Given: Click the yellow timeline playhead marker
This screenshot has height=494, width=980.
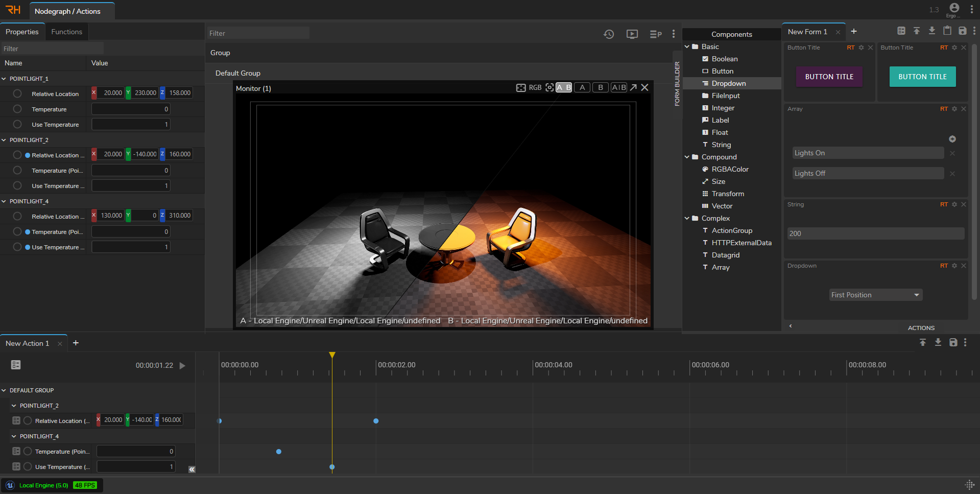Looking at the screenshot, I should [332, 355].
